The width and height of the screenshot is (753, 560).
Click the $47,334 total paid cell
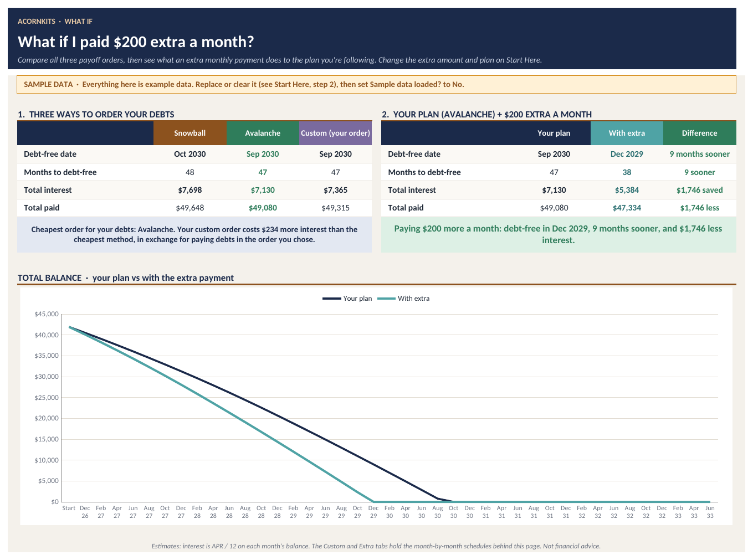pos(627,208)
